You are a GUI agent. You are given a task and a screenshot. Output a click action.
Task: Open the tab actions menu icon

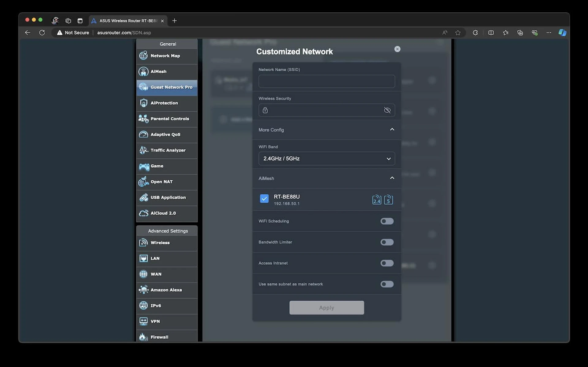coord(80,21)
